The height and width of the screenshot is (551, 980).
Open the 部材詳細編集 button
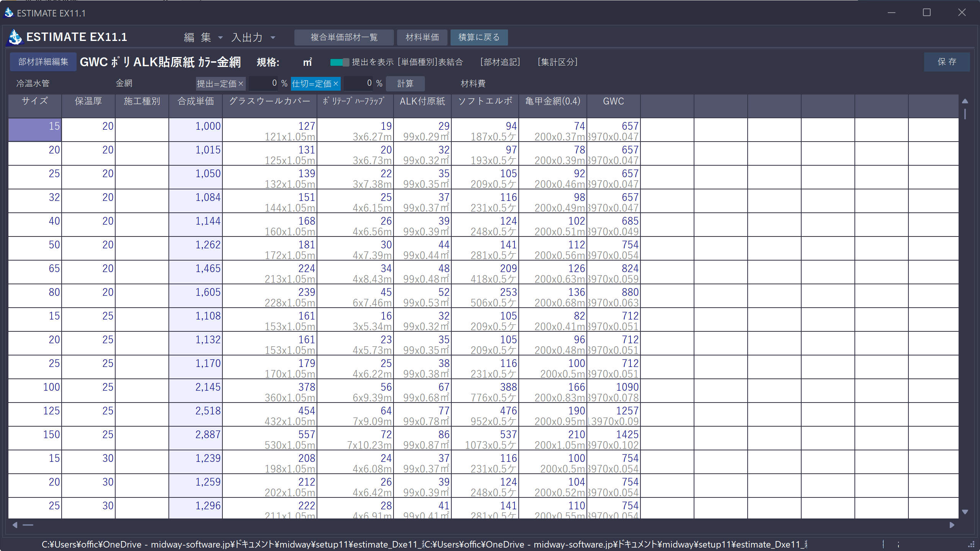click(x=43, y=62)
